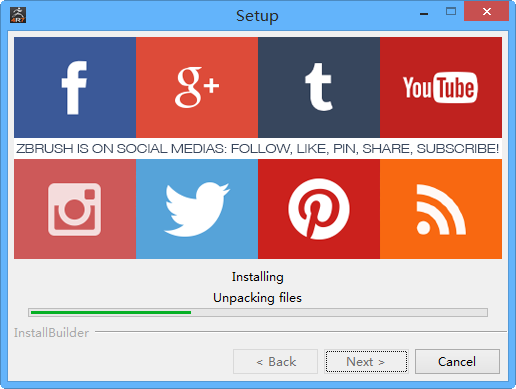
Task: Open the Instagram camera tile
Action: tap(75, 209)
